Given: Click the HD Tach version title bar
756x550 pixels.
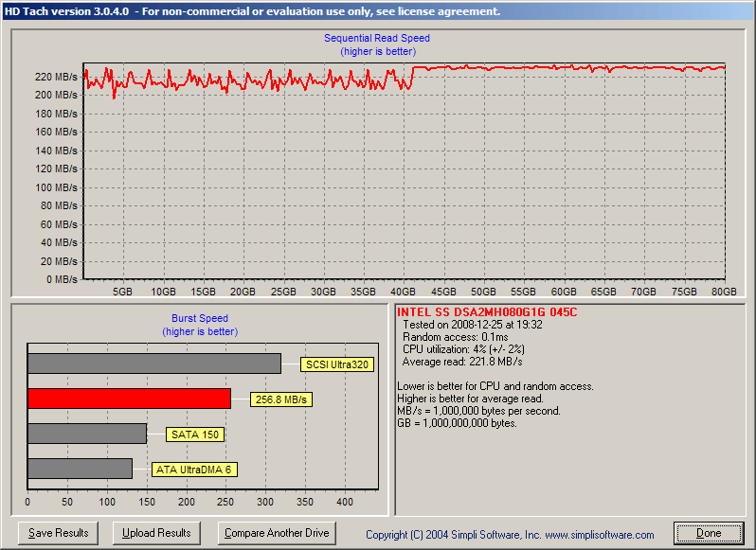Looking at the screenshot, I should tap(251, 11).
